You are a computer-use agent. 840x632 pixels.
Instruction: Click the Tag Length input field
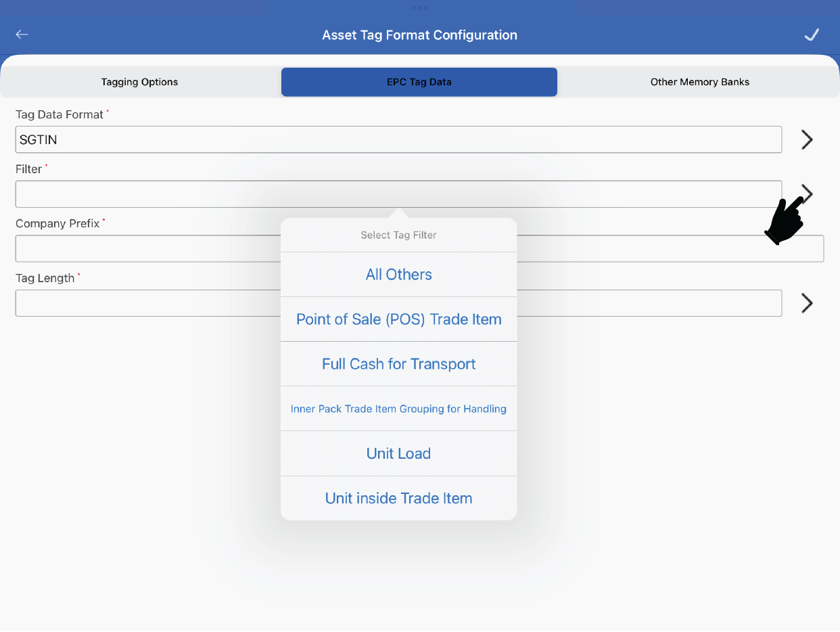pos(398,303)
